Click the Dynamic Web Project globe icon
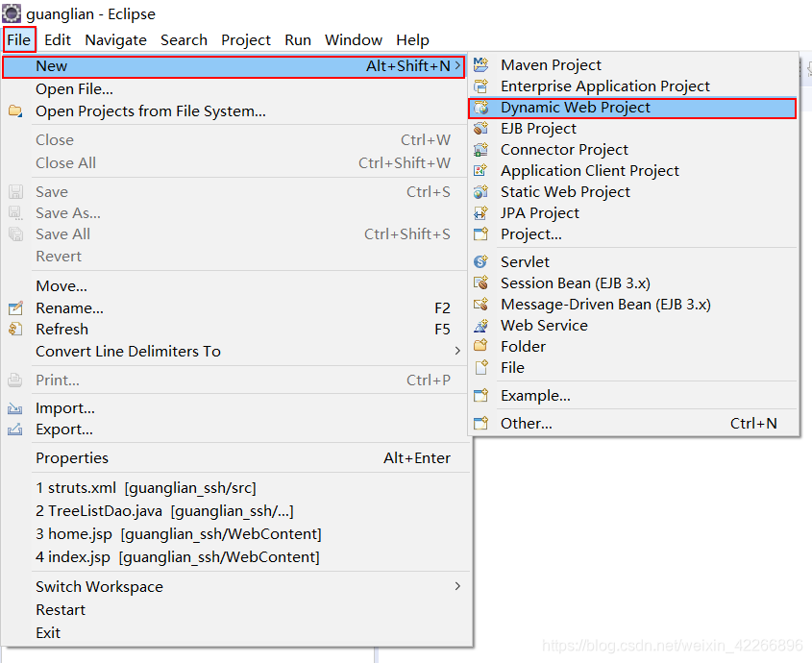This screenshot has height=663, width=812. click(x=481, y=108)
